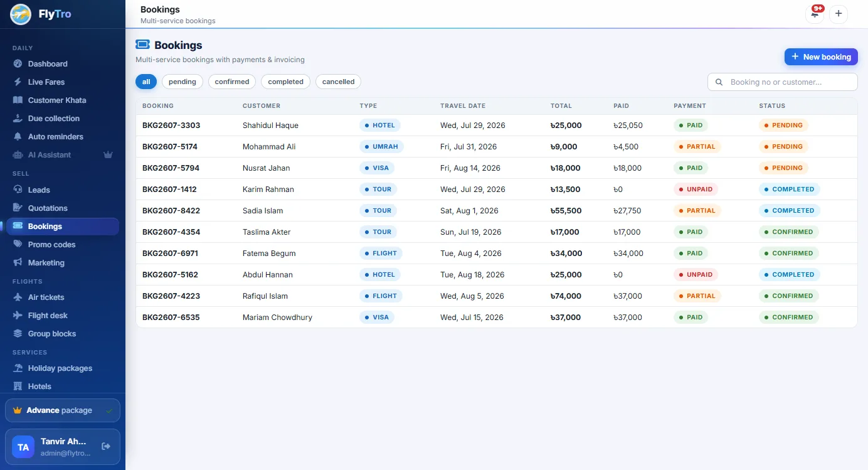Viewport: 868px width, 470px height.
Task: Click the FlyTro logo icon
Action: pos(21,14)
